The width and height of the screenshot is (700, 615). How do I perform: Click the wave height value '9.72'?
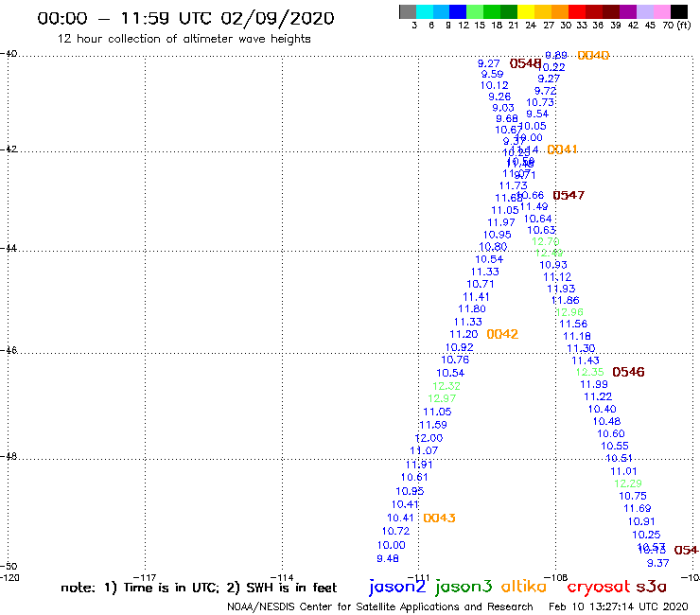(546, 91)
